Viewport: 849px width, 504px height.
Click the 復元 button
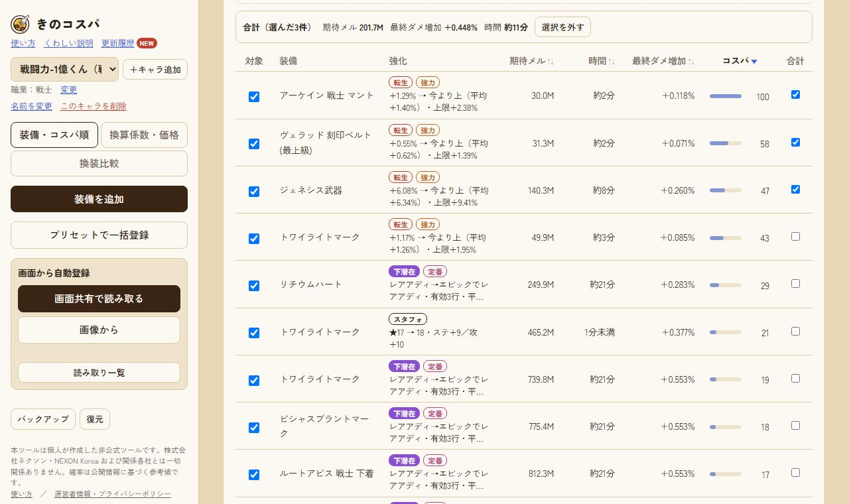pyautogui.click(x=95, y=419)
